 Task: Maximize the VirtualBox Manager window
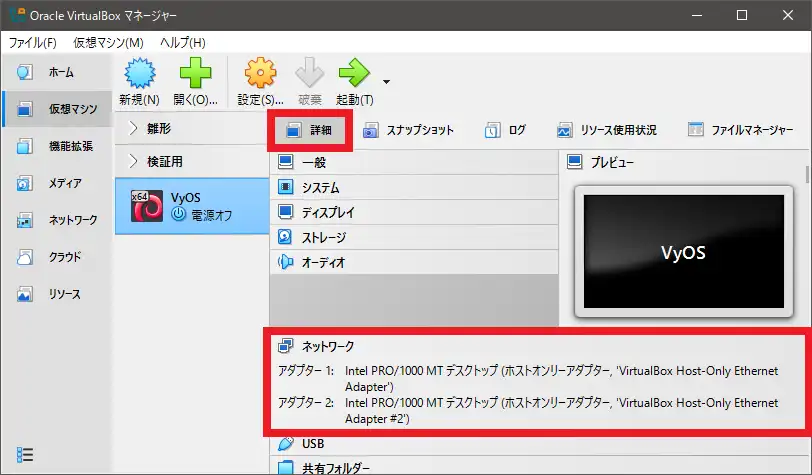tap(742, 15)
